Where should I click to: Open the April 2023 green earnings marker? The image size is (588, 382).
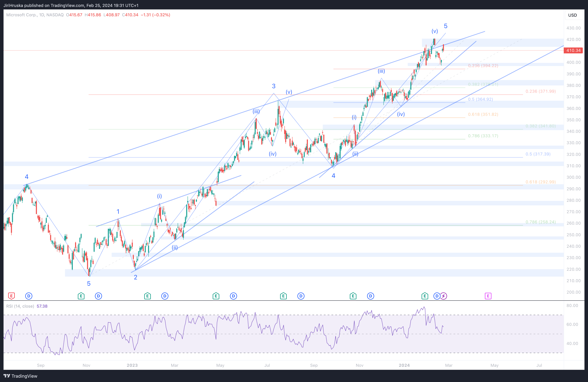216,296
